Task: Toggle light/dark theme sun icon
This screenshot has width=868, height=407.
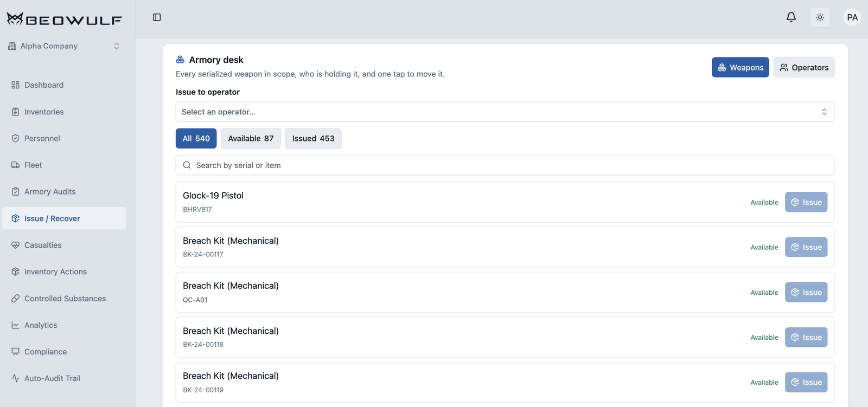Action: tap(820, 17)
